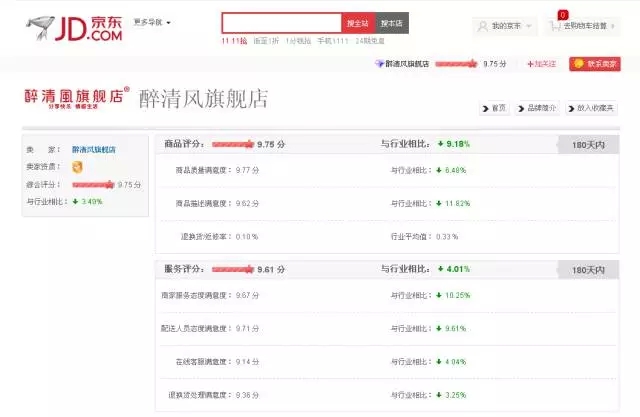
Task: Click the grey 搜本店 search button
Action: [392, 23]
